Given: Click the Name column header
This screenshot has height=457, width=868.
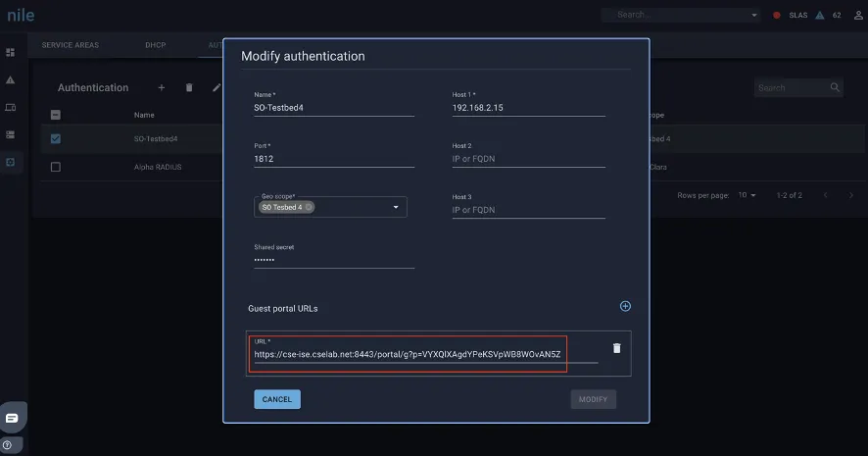Looking at the screenshot, I should coord(144,115).
